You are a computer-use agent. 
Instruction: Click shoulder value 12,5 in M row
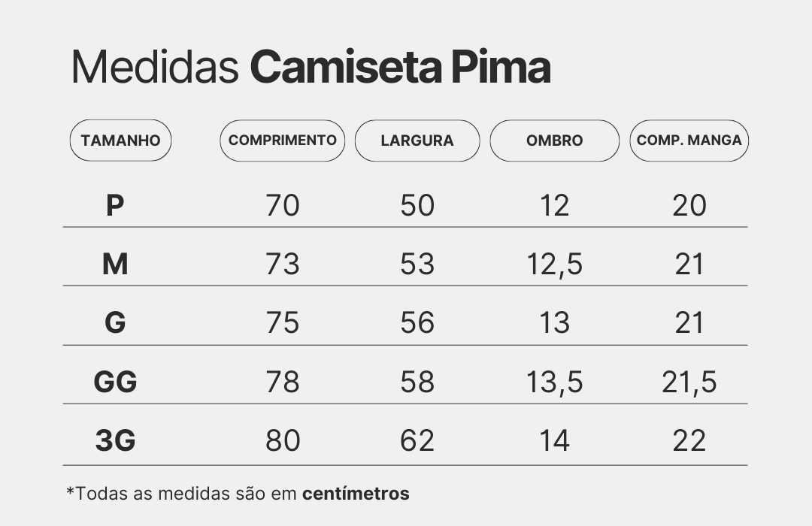(x=555, y=265)
